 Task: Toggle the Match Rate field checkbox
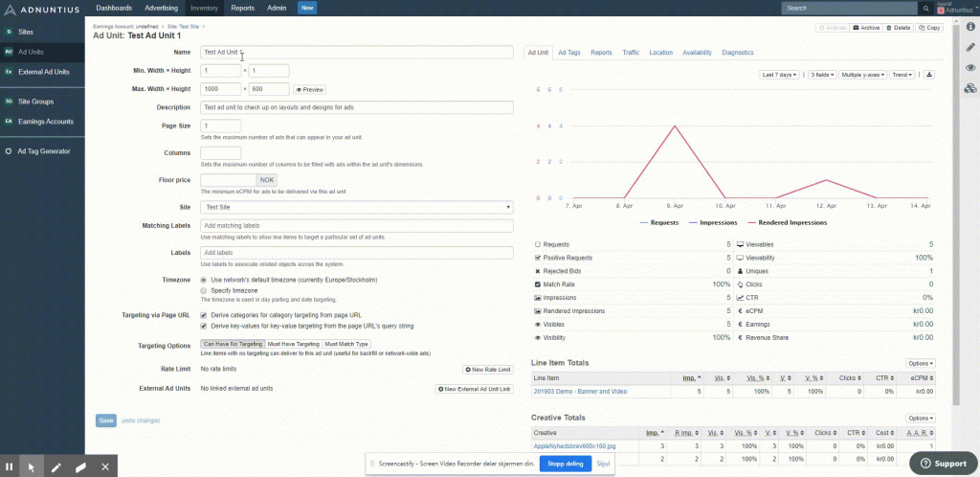pos(538,284)
